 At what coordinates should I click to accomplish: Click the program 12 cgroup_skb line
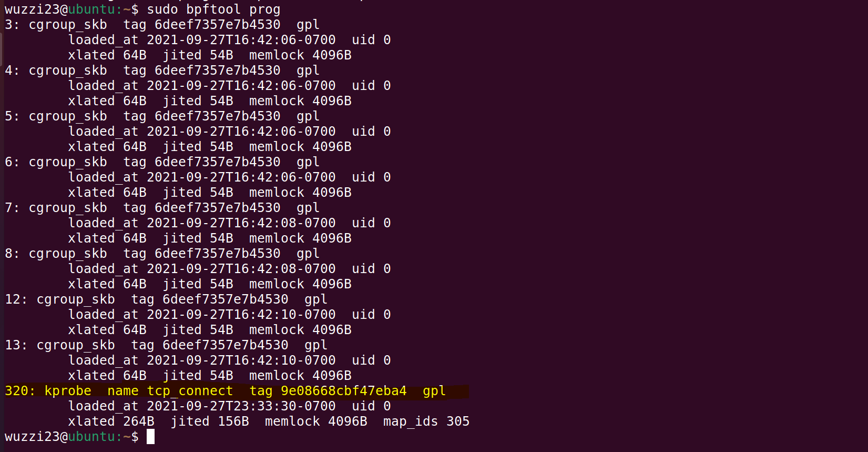pos(166,299)
